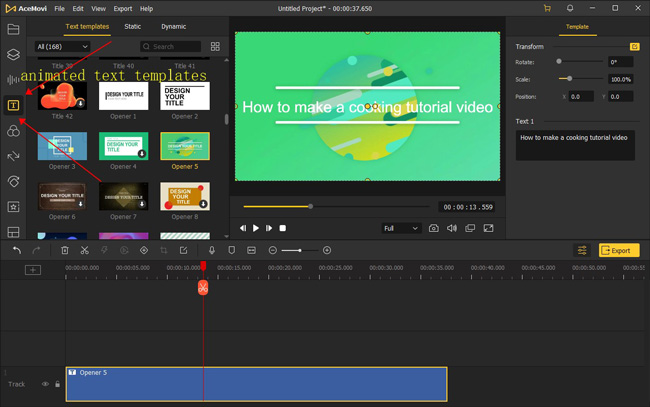Toggle grid view of templates

tap(215, 46)
